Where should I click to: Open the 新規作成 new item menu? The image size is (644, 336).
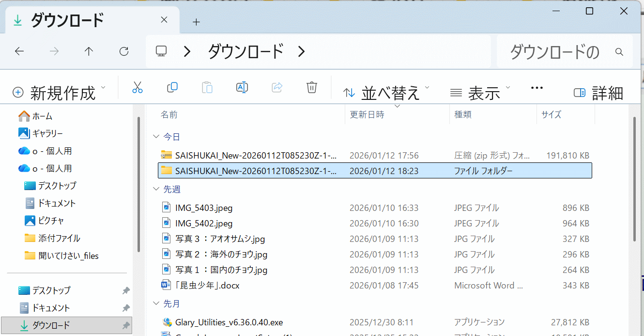click(x=59, y=93)
